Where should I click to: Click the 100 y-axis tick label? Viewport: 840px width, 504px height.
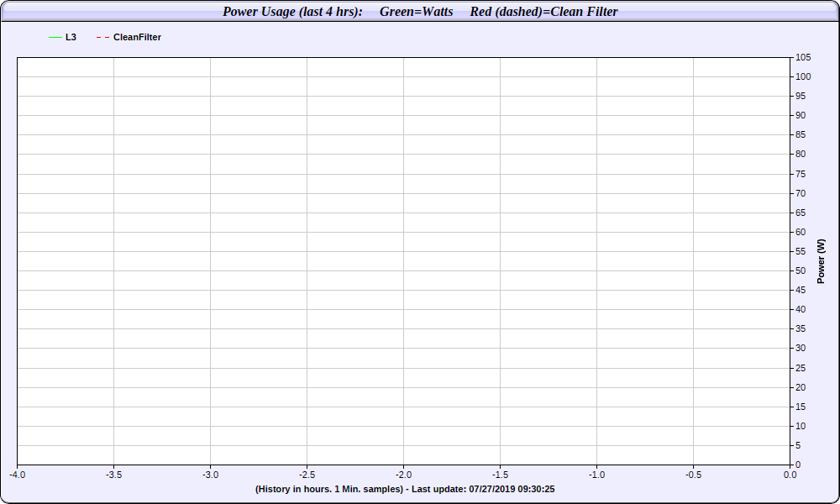tap(803, 76)
